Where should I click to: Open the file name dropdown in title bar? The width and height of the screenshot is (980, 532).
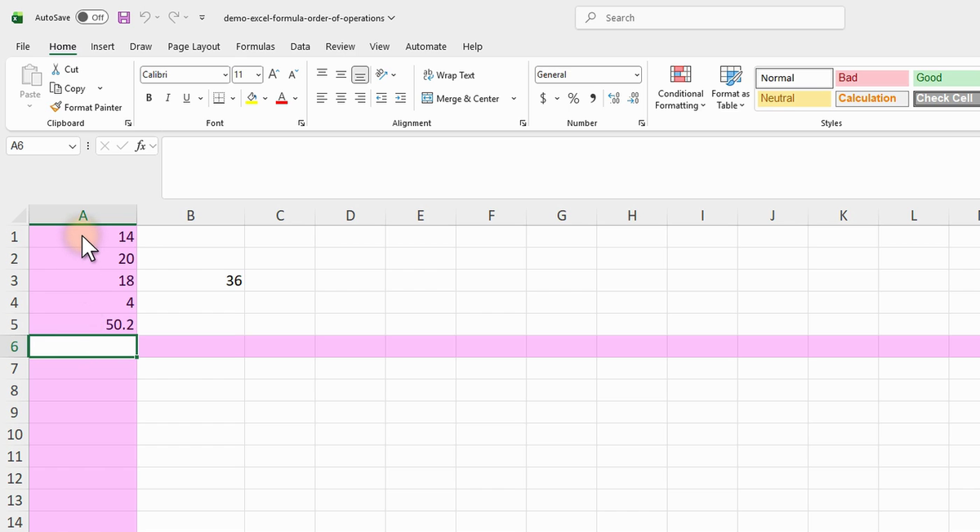pyautogui.click(x=391, y=17)
